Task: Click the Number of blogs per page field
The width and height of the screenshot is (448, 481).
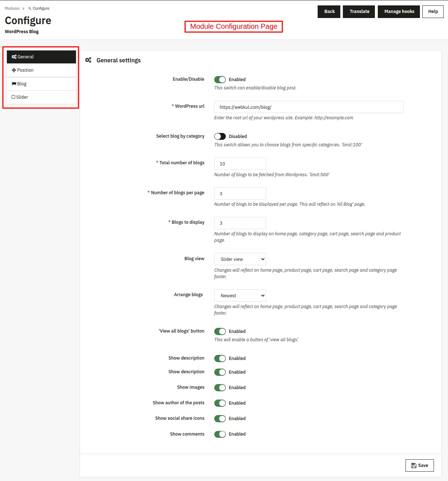Action: (240, 194)
